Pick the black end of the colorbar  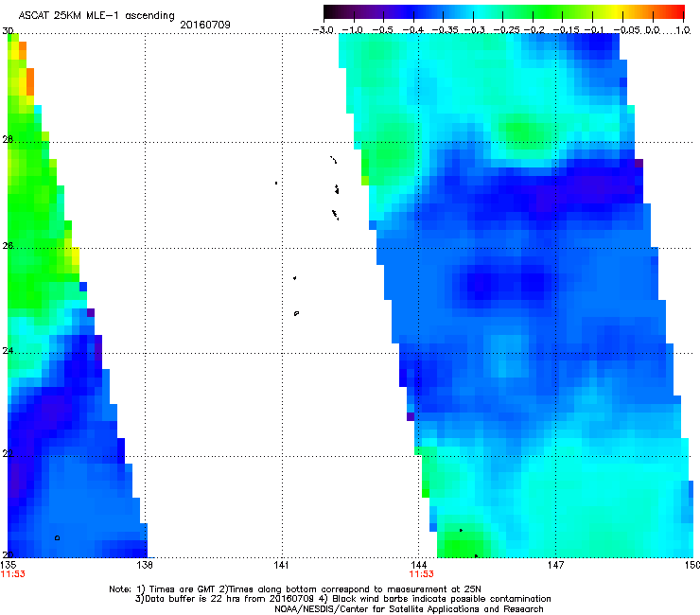pos(329,12)
